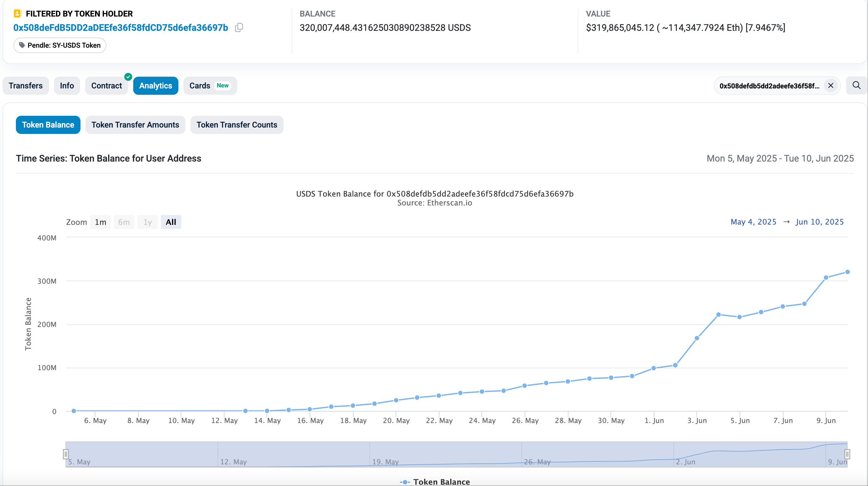The height and width of the screenshot is (486, 868).
Task: Click the 'Time Series: Token Balance' heading
Action: coord(108,158)
